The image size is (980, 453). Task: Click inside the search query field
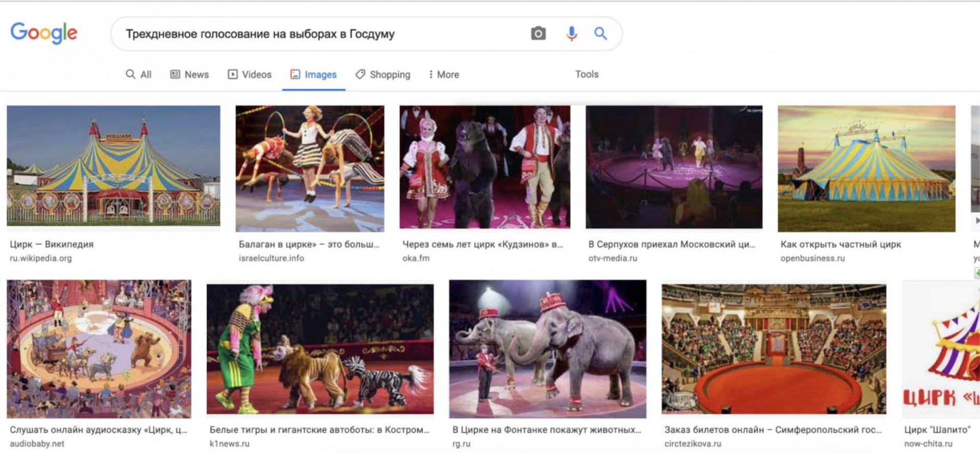(x=322, y=34)
